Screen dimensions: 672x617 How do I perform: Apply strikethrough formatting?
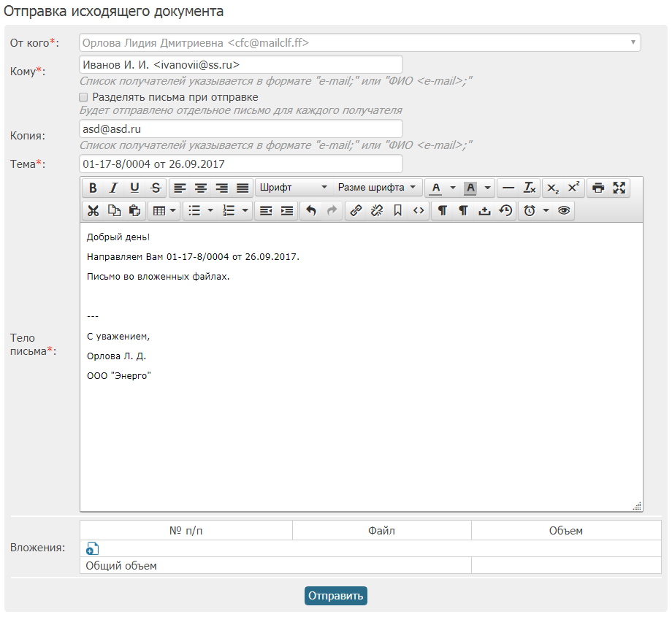156,188
